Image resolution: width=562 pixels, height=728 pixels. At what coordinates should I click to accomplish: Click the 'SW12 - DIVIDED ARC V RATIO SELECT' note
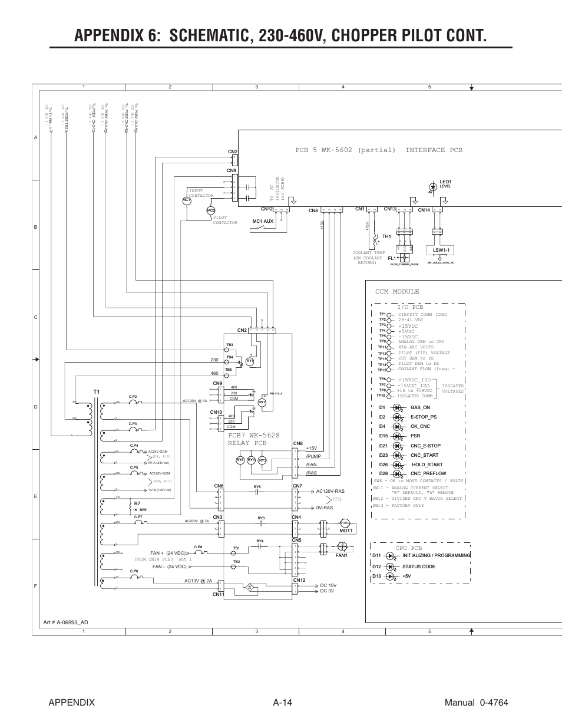[x=417, y=499]
